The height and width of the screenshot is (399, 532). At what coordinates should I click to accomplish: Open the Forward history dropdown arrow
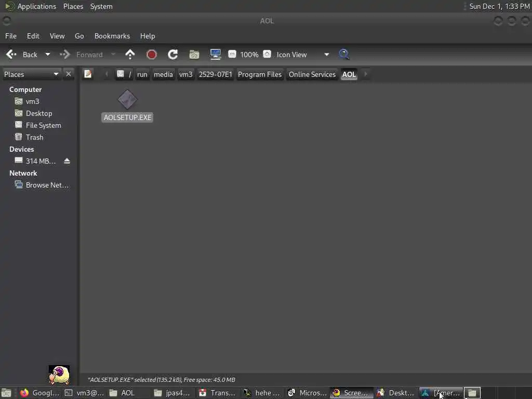coord(113,55)
